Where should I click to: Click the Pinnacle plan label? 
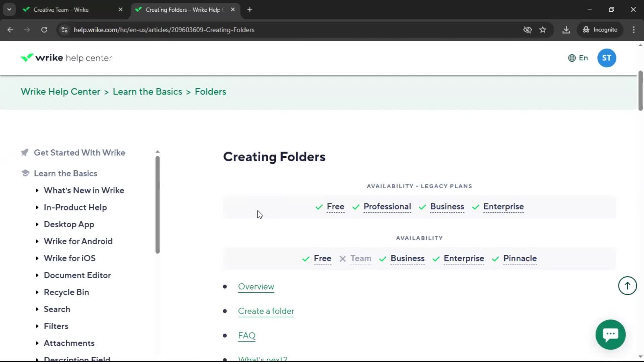point(520,258)
